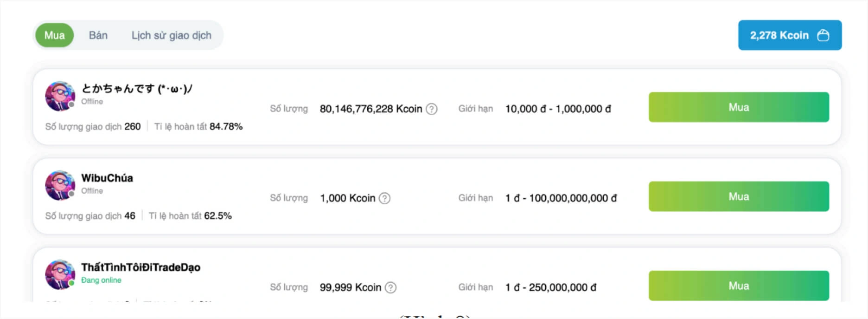
Task: Click help icon next to 80,146,776,228 Kcoin
Action: click(432, 109)
